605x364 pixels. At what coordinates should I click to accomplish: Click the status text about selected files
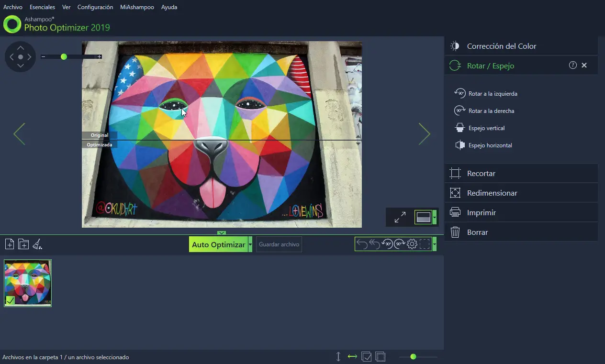click(x=66, y=357)
